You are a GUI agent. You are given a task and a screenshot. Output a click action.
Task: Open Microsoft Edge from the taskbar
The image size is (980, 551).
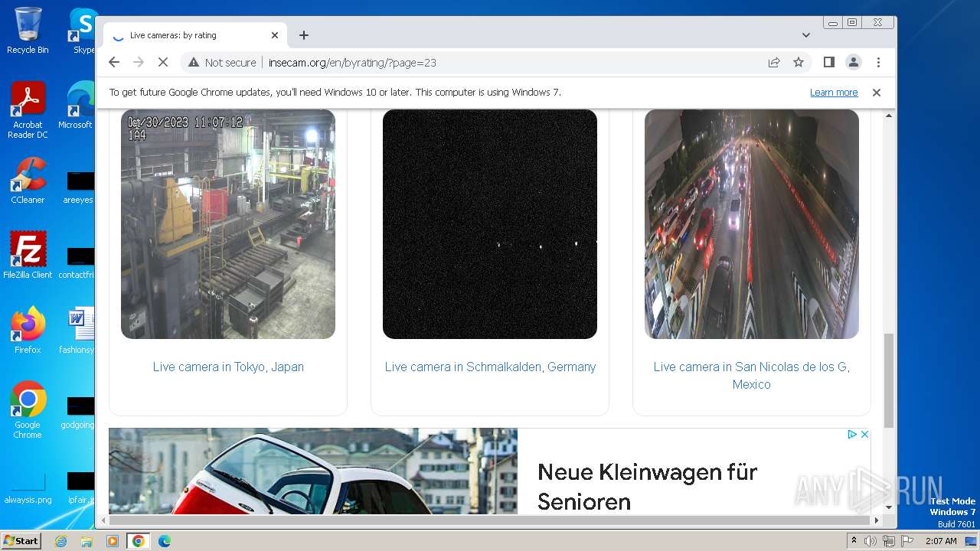(x=164, y=541)
